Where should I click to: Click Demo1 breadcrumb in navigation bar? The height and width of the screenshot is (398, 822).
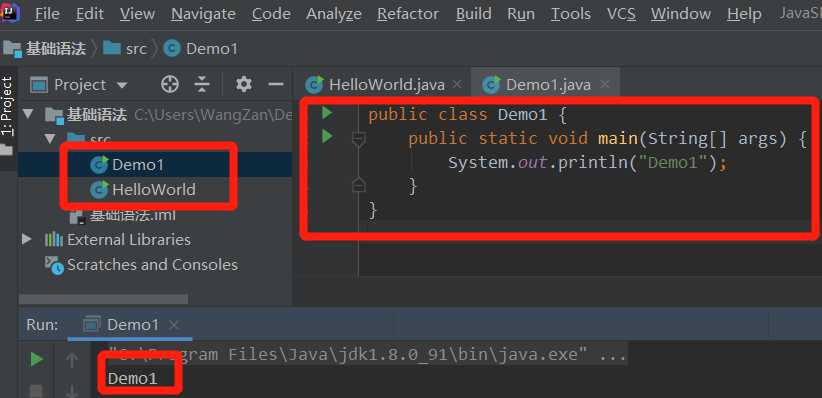pyautogui.click(x=201, y=49)
